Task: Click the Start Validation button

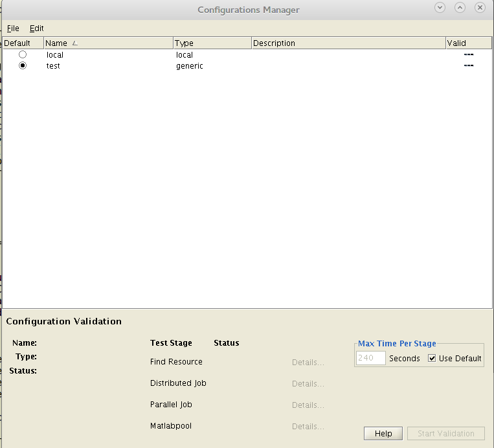Action: coord(445,434)
